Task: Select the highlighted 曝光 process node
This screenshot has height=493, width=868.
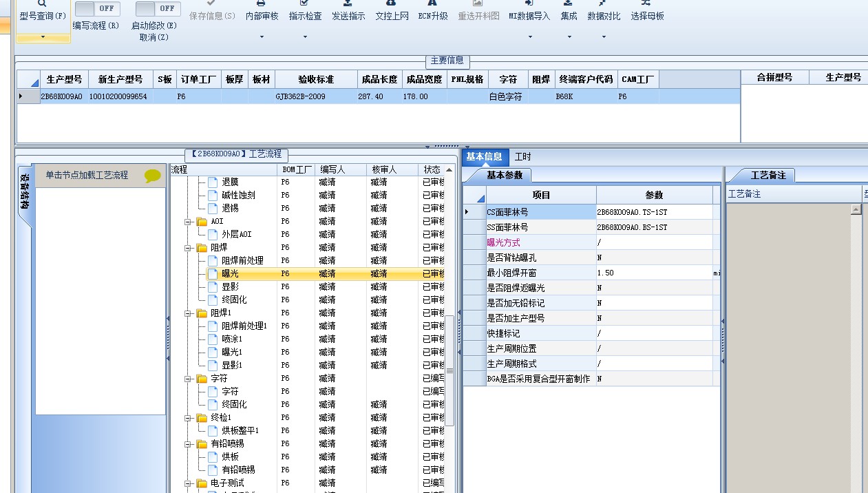Action: (x=230, y=274)
